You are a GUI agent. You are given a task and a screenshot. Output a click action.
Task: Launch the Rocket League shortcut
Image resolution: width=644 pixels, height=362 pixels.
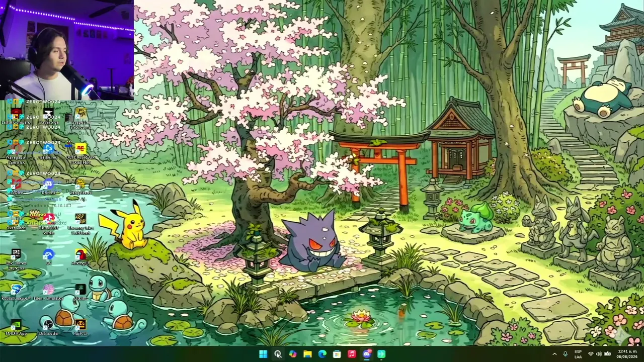(x=16, y=293)
